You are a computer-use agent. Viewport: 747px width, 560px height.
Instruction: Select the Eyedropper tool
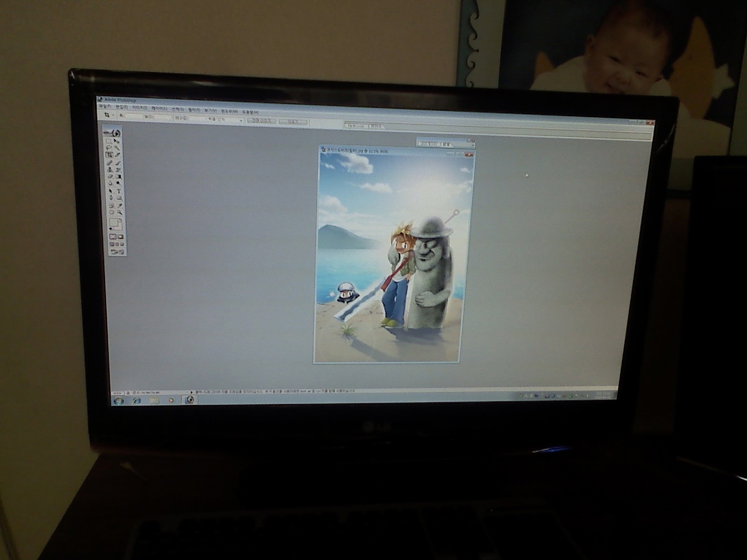[120, 205]
